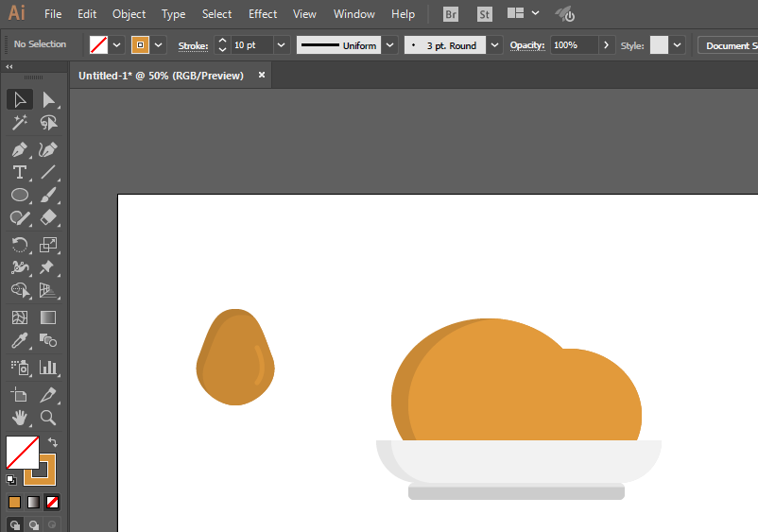Screen dimensions: 758x532
Task: Activate the Type tool
Action: tap(19, 172)
